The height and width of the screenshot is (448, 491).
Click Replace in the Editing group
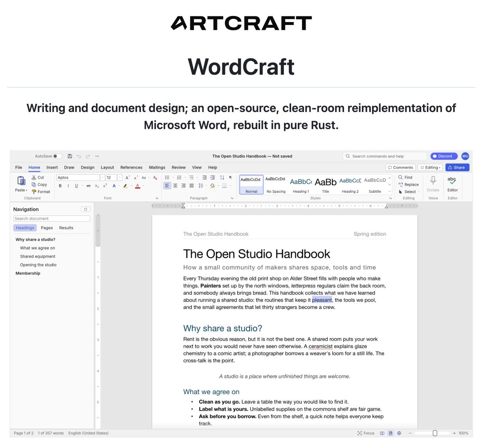pyautogui.click(x=409, y=185)
